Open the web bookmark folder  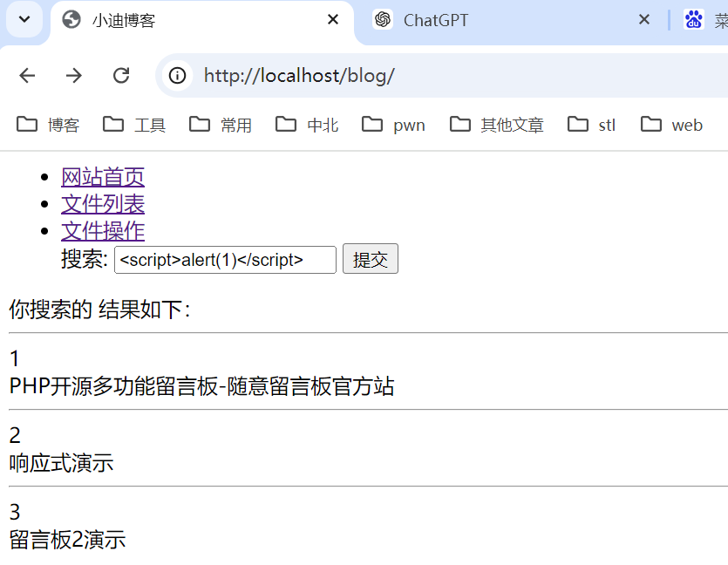[x=672, y=125]
